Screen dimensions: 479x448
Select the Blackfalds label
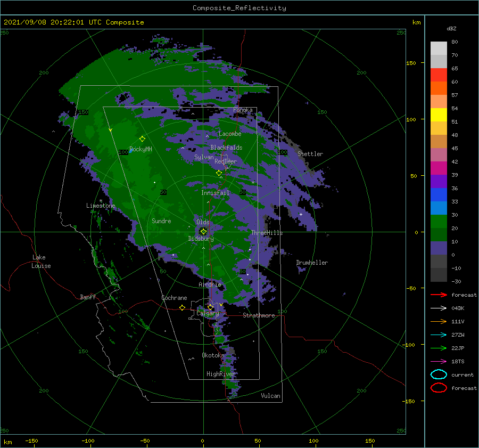click(x=226, y=148)
